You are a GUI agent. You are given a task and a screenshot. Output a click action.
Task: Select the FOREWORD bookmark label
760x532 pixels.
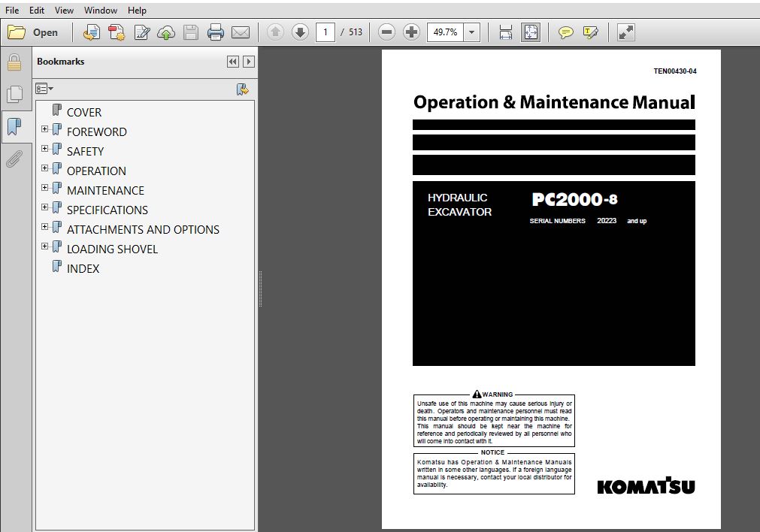pos(97,132)
